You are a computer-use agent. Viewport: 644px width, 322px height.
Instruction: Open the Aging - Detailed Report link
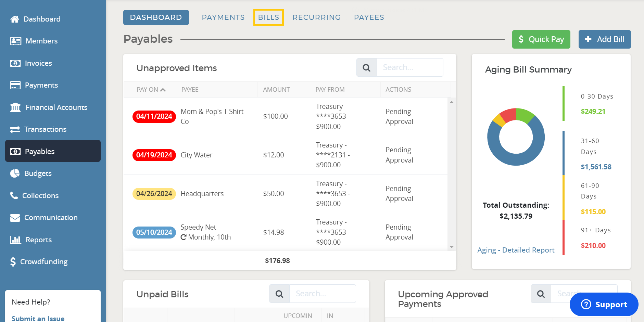pos(516,250)
